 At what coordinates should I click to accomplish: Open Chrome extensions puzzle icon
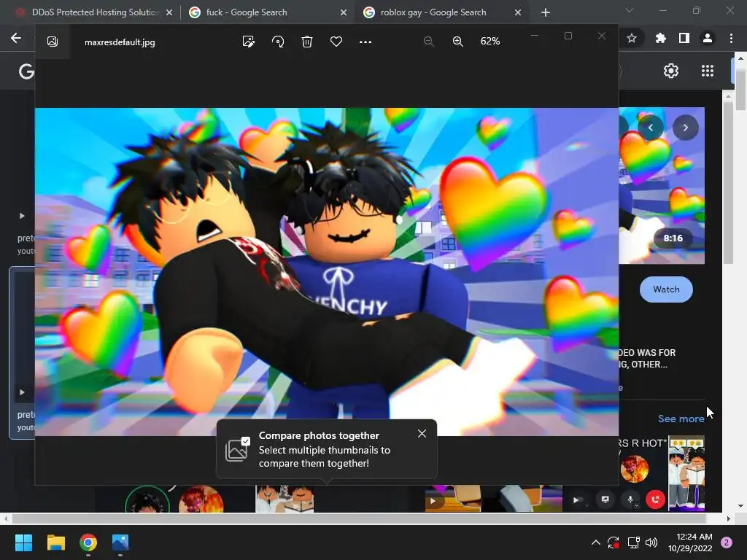[x=660, y=38]
